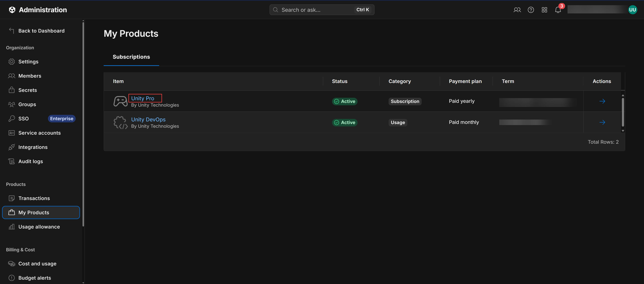Navigate to Groups in sidebar
The height and width of the screenshot is (284, 644).
point(41,104)
